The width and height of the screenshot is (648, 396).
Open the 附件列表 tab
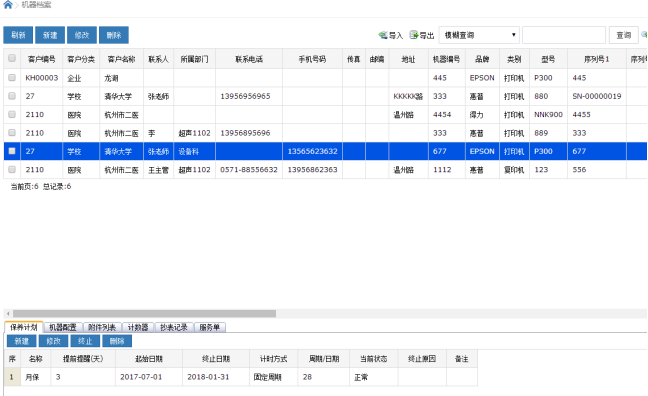102,327
